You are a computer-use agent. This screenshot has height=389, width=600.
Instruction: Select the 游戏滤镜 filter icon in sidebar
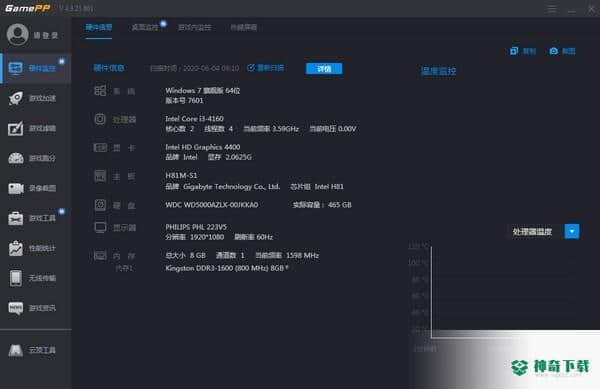[x=16, y=128]
